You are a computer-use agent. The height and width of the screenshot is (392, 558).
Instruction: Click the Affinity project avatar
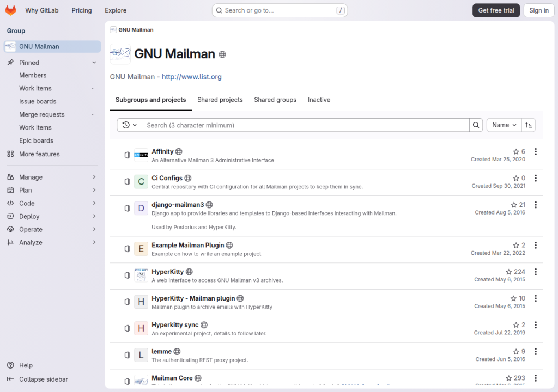tap(141, 155)
